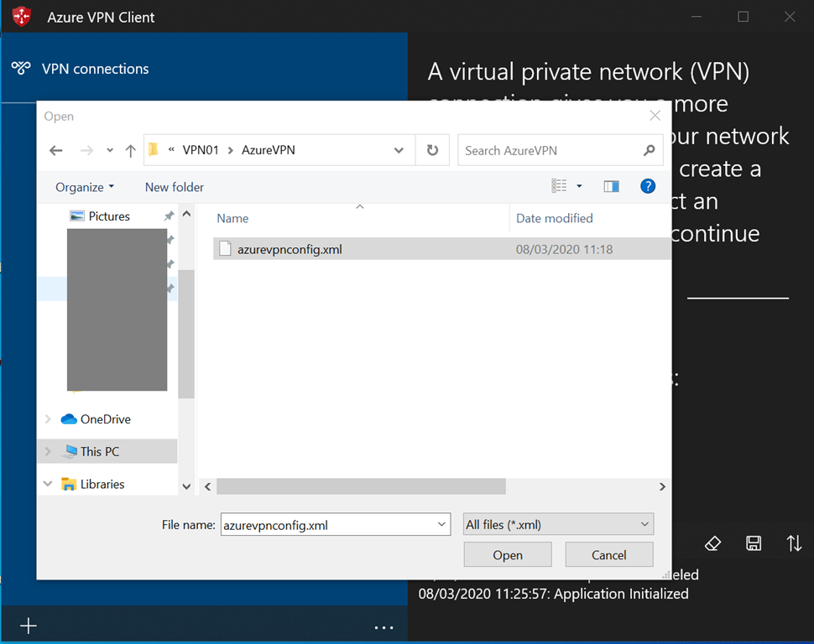
Task: Click the pin icon next to Pictures
Action: [169, 216]
